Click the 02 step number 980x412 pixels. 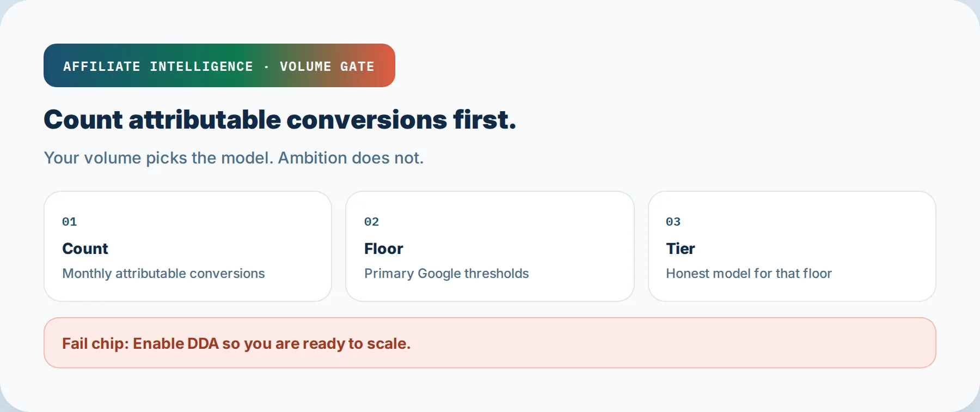pyautogui.click(x=372, y=222)
